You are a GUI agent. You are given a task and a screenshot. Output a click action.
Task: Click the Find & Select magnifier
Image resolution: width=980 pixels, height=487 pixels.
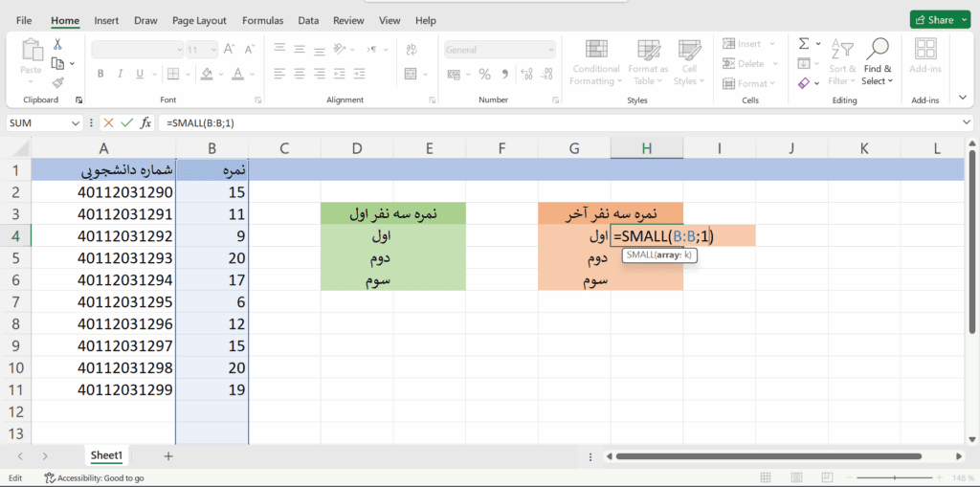tap(877, 59)
